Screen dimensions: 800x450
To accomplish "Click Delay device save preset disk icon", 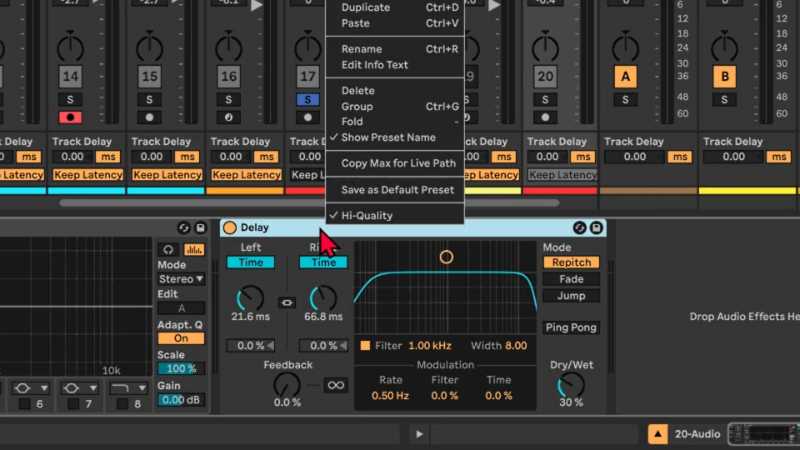I will click(x=596, y=228).
